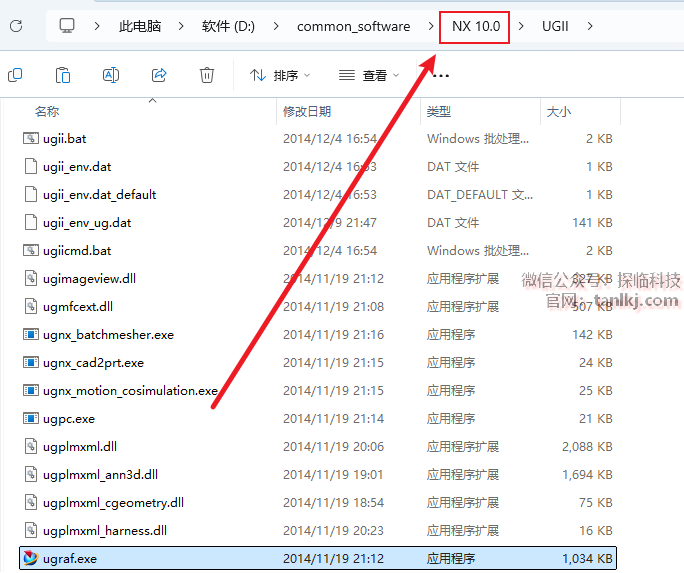The width and height of the screenshot is (684, 573).
Task: Go to NX 10.0 folder in breadcrumb
Action: 476,26
